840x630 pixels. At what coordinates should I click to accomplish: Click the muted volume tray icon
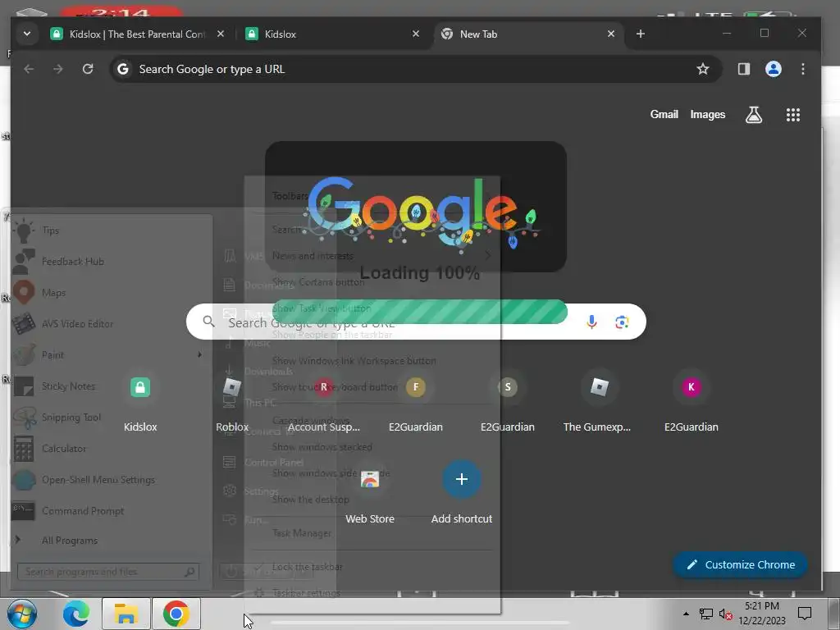point(725,614)
